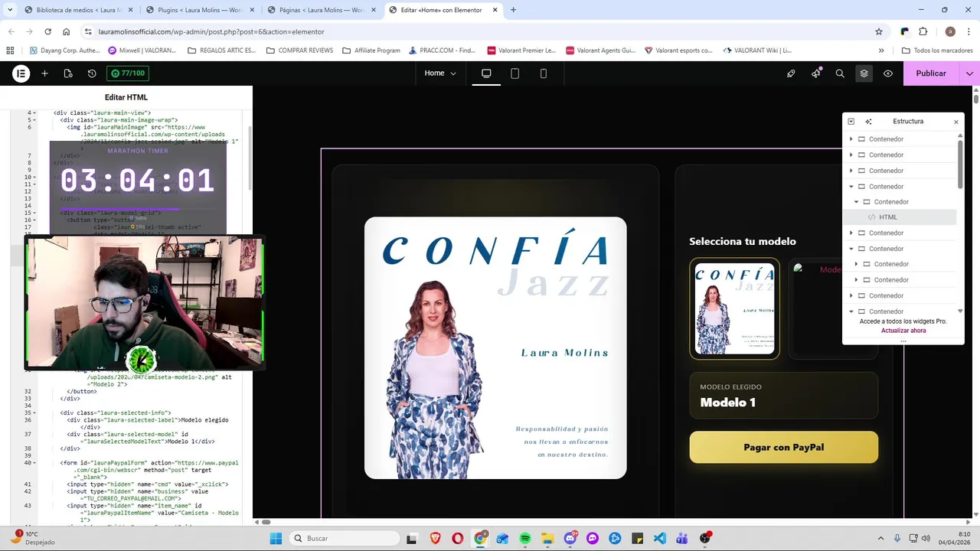Fold code at line 4 arrow
This screenshot has height=551, width=980.
click(x=33, y=113)
